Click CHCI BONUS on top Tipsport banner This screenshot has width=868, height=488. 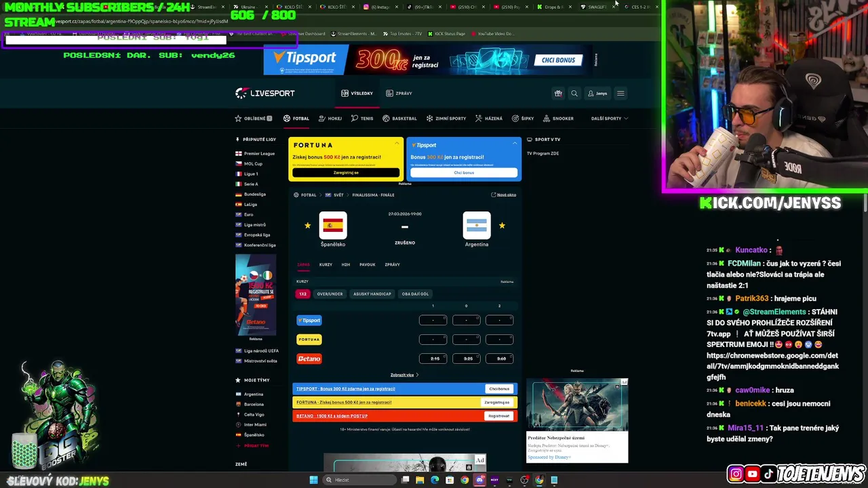(x=558, y=60)
